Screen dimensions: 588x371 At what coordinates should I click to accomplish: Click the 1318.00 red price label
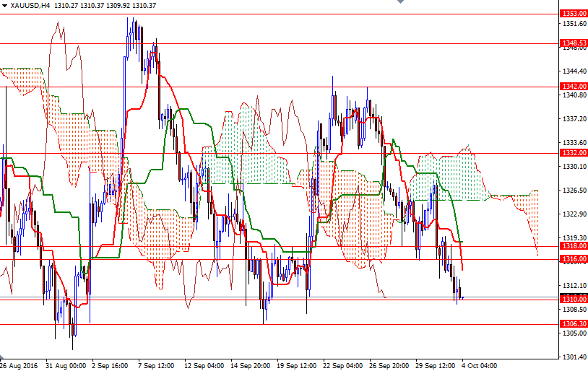[x=574, y=246]
